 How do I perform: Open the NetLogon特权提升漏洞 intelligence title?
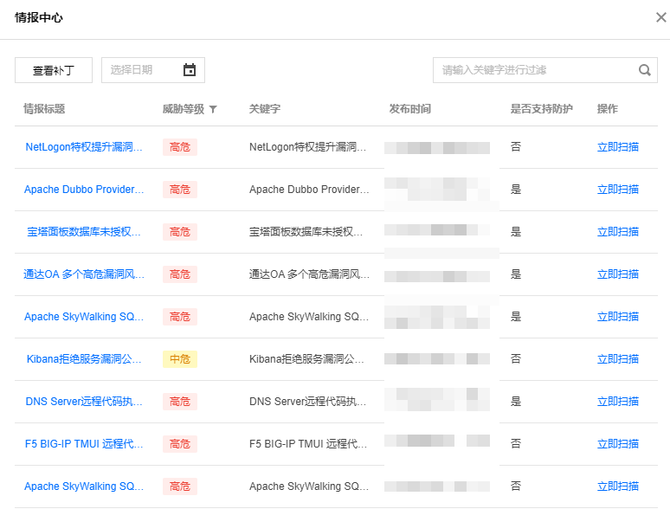coord(84,147)
